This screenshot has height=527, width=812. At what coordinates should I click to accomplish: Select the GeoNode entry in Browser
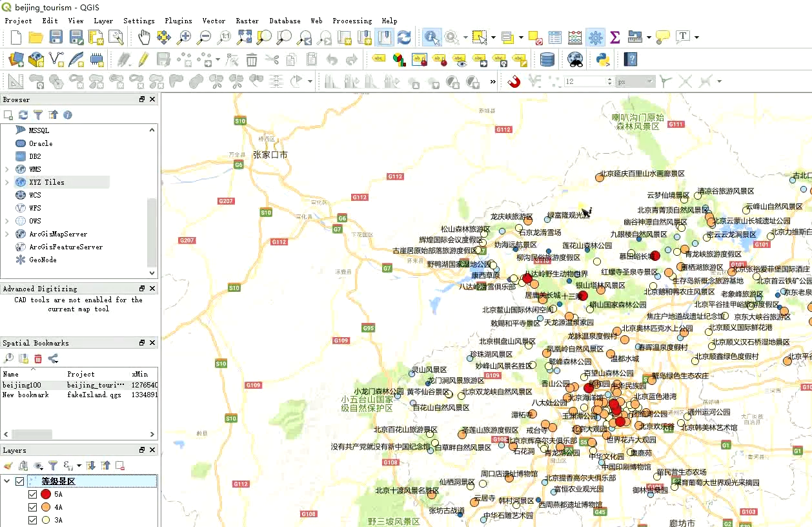(43, 260)
